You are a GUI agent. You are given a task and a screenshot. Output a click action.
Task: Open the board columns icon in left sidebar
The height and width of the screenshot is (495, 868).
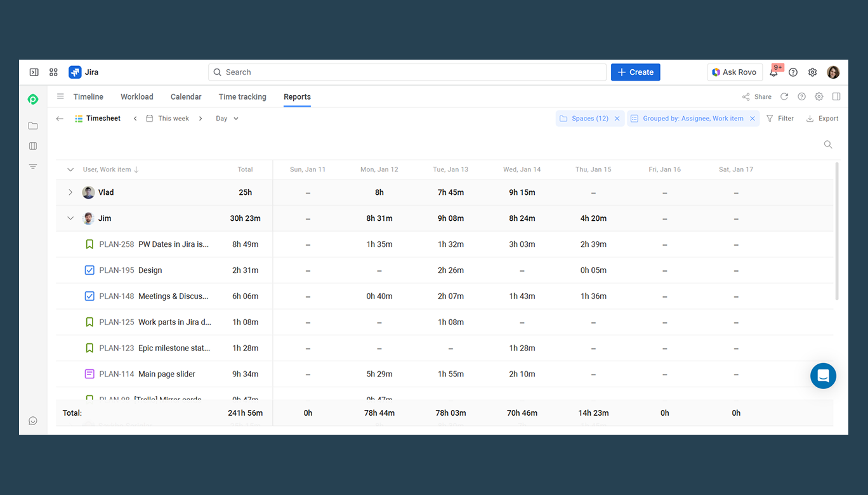click(33, 146)
